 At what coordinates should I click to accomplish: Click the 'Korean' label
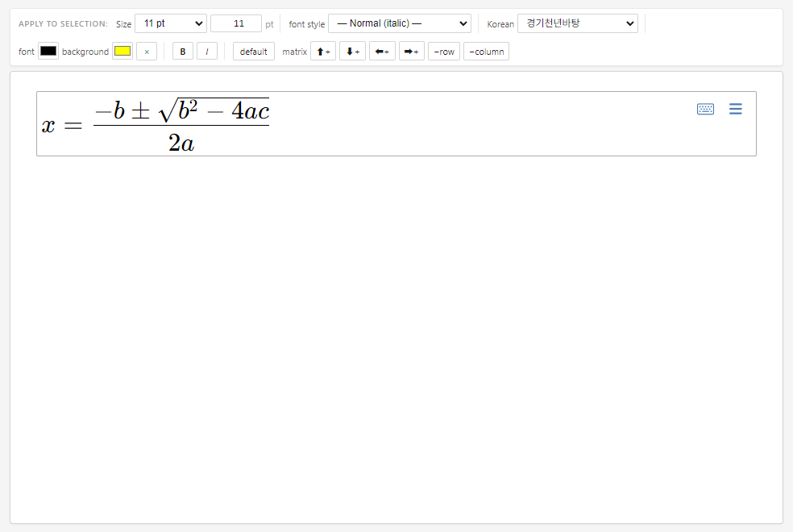pyautogui.click(x=500, y=23)
